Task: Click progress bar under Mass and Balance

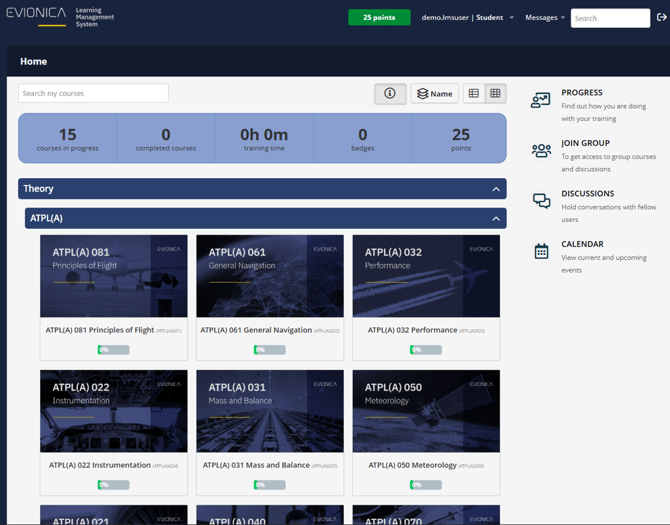Action: [270, 485]
